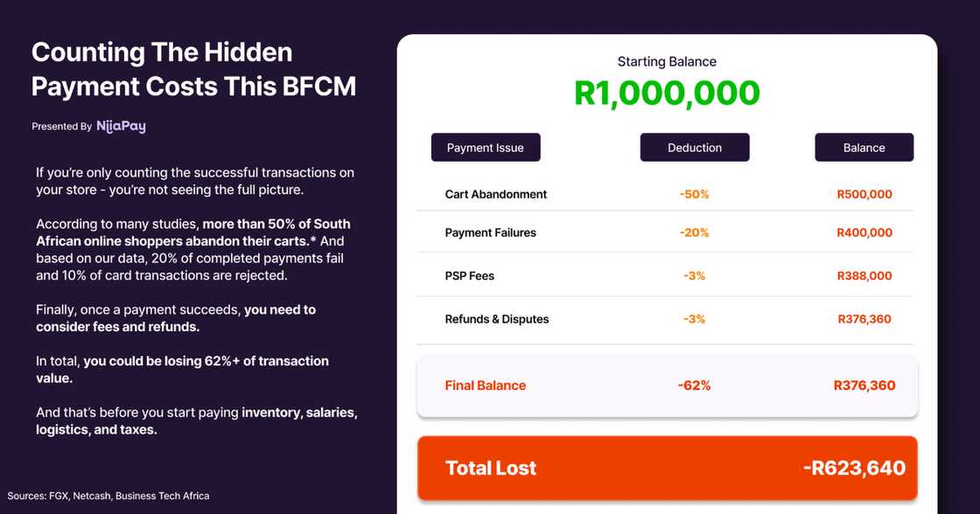Screen dimensions: 980x514
Task: Click the Total Lost banner label
Action: 491,468
